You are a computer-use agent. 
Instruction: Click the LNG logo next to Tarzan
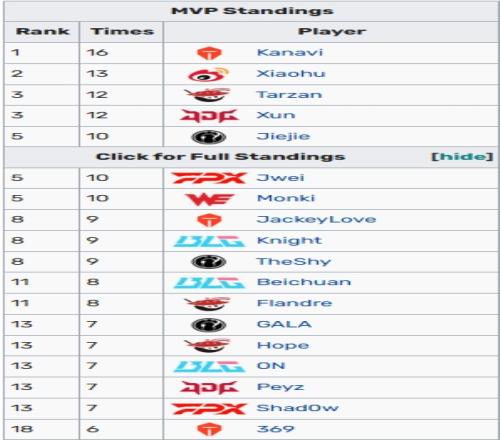[x=208, y=95]
